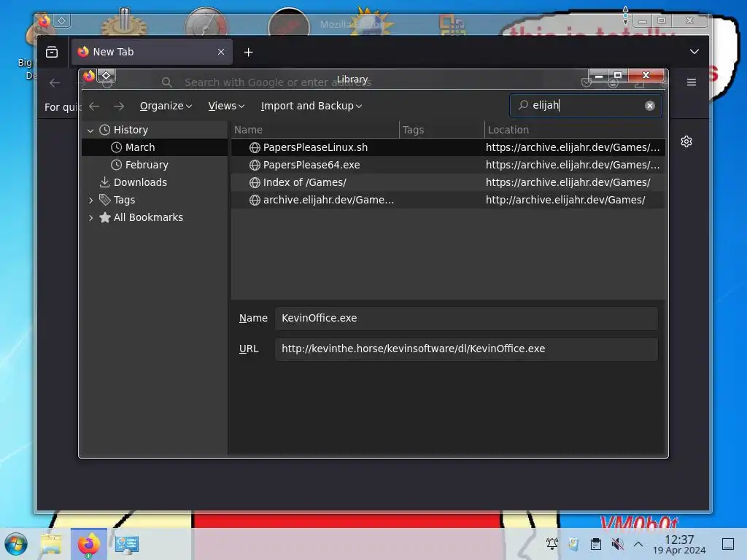Image resolution: width=747 pixels, height=560 pixels.
Task: Open File Explorer from the taskbar
Action: (51, 544)
